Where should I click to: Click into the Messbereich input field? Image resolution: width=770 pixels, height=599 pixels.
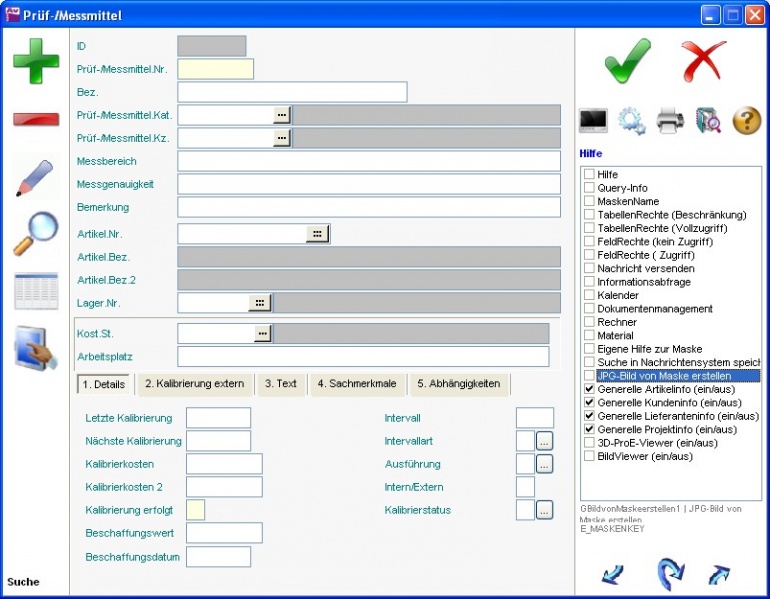tap(368, 161)
